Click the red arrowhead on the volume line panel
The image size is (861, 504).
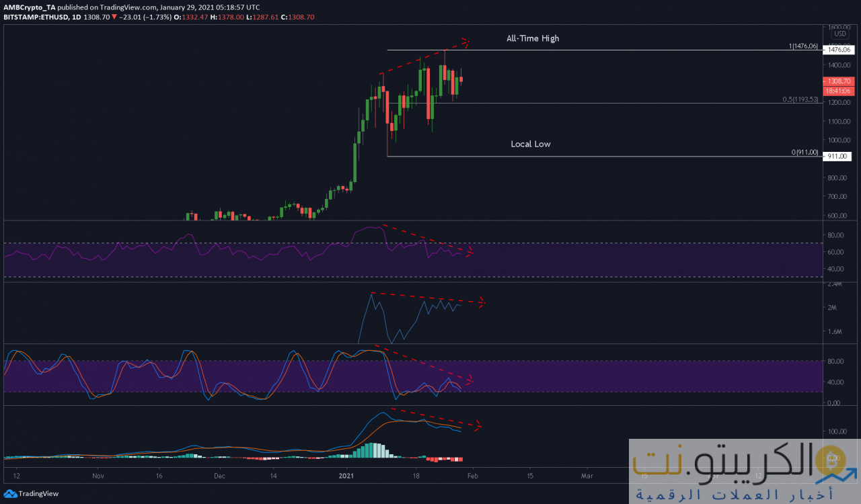[x=480, y=304]
